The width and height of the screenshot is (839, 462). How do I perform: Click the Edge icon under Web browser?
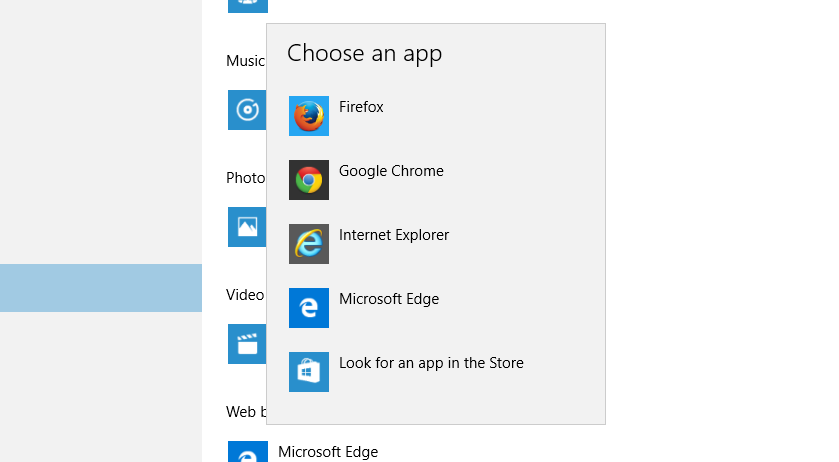click(x=247, y=452)
